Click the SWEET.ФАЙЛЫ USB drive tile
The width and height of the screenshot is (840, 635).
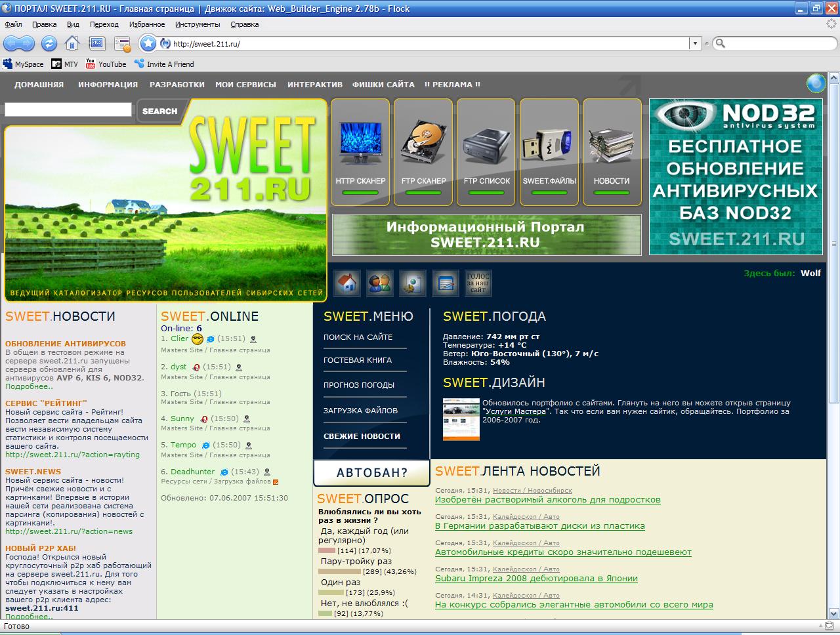[x=549, y=152]
